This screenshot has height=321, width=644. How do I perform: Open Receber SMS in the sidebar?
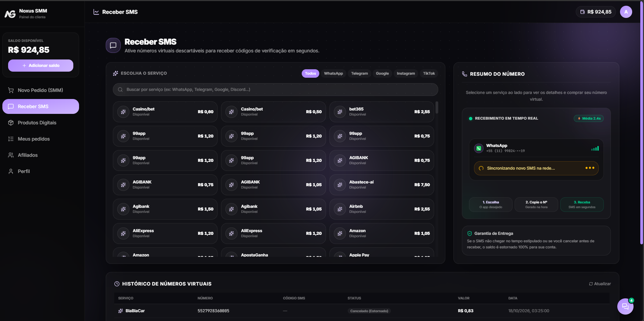(41, 106)
